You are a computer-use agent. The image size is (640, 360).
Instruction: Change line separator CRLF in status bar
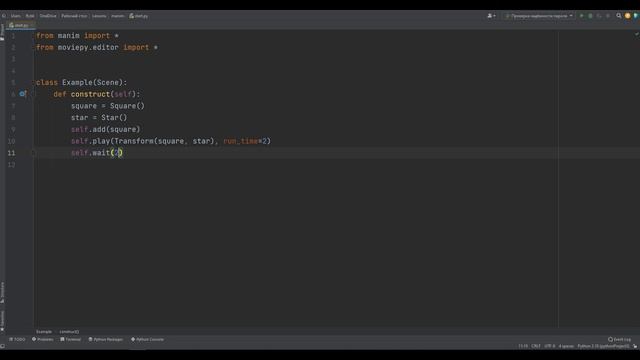tap(536, 346)
